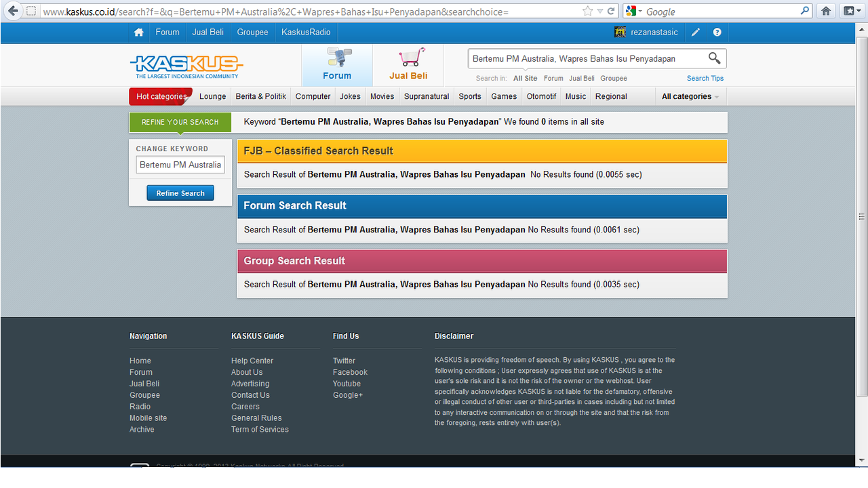
Task: Click the bookmark star icon in address bar
Action: click(x=588, y=12)
